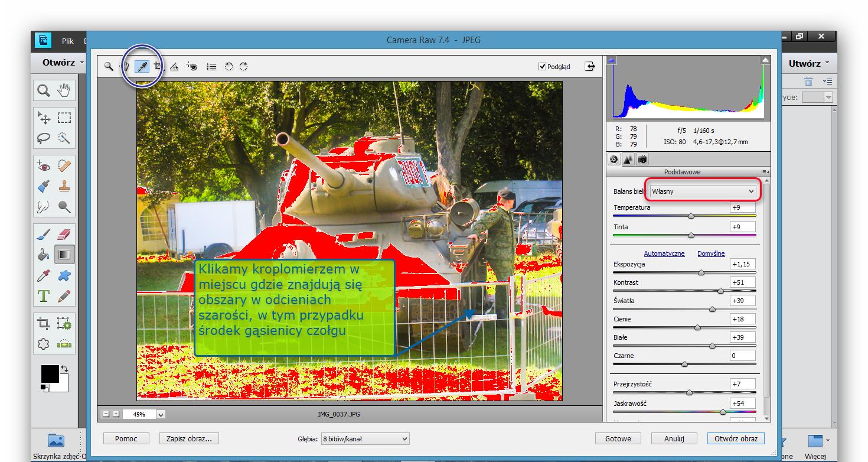Open the Plik menu in Elements

(68, 41)
